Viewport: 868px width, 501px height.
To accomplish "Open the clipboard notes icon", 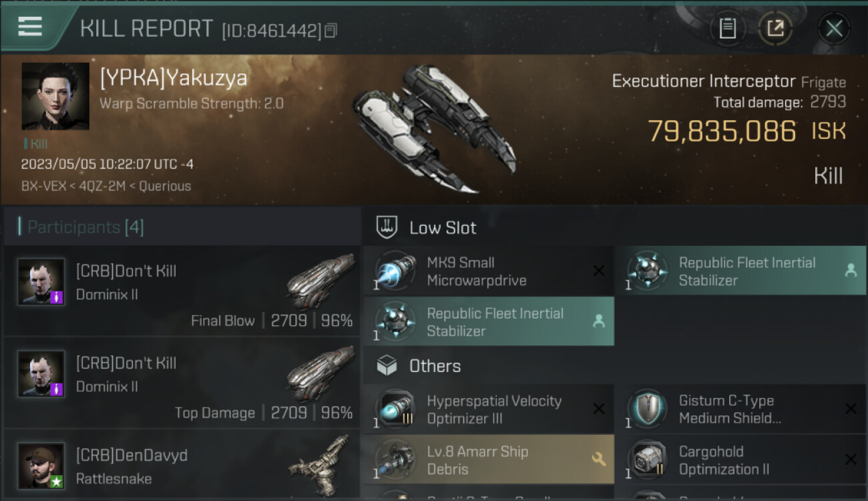I will [727, 28].
